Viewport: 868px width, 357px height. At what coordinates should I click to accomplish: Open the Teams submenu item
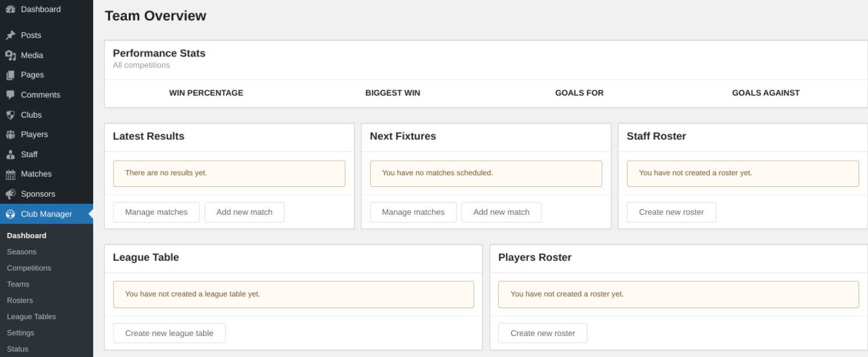18,284
